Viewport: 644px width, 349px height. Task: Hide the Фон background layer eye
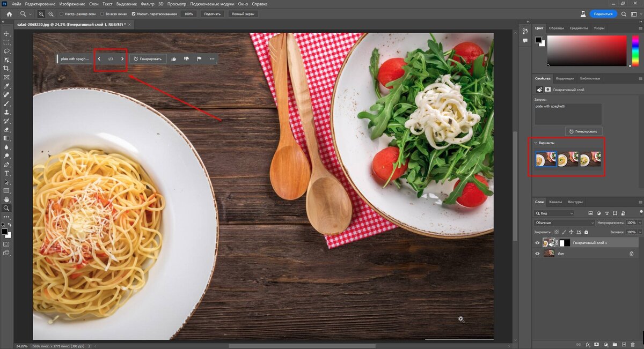(x=538, y=254)
